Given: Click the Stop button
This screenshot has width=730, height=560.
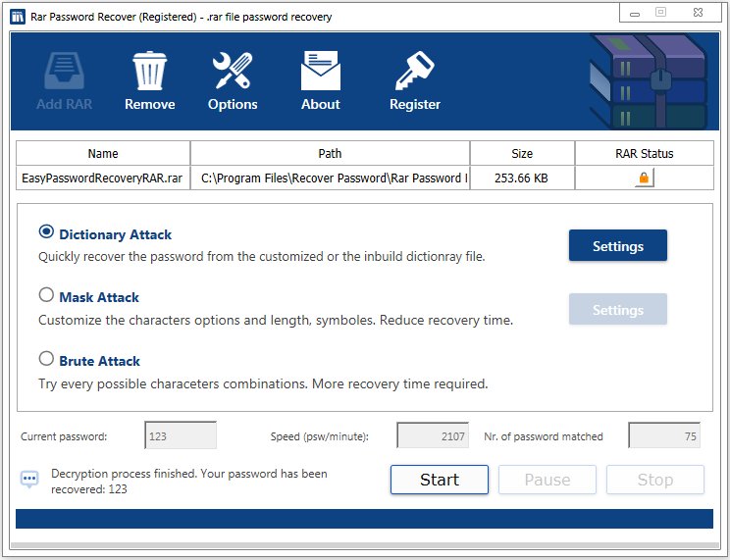Looking at the screenshot, I should 655,480.
